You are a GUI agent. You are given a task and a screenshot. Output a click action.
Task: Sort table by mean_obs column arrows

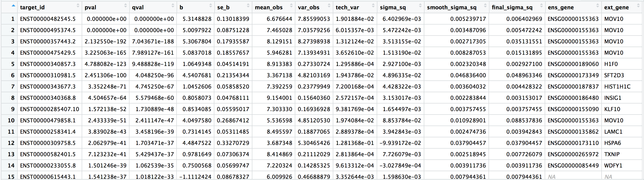pos(291,6)
